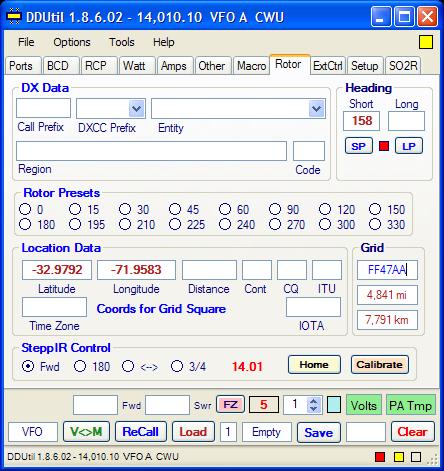Screen dimensions: 444x471
Task: Click the Calibrate button
Action: [379, 365]
